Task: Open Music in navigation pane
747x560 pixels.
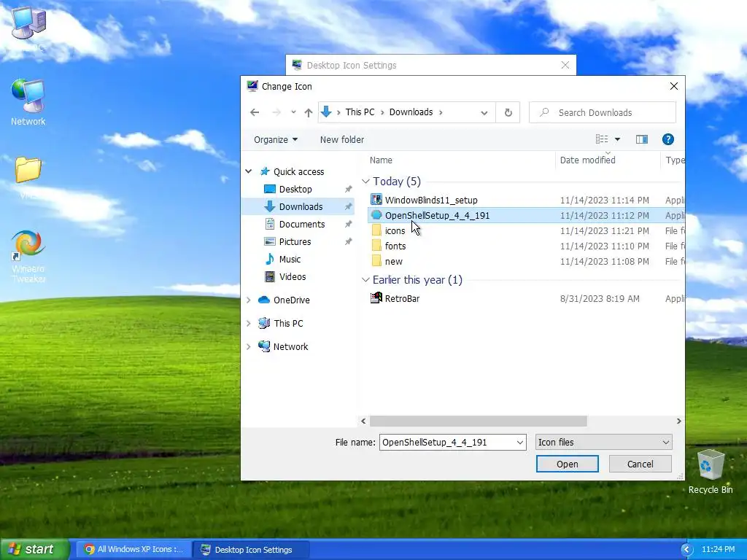Action: (290, 260)
